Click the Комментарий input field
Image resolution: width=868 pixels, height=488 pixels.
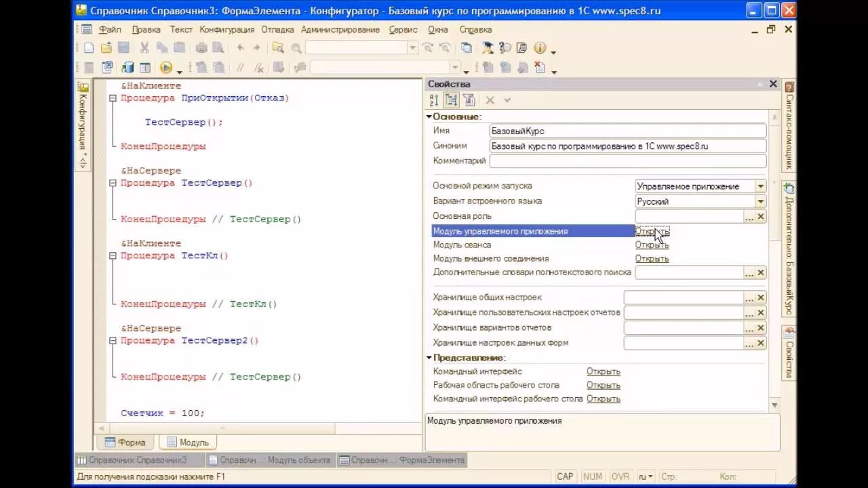tap(628, 161)
